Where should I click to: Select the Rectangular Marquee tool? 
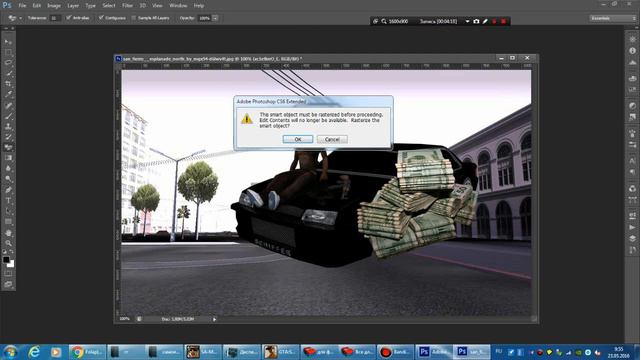8,52
